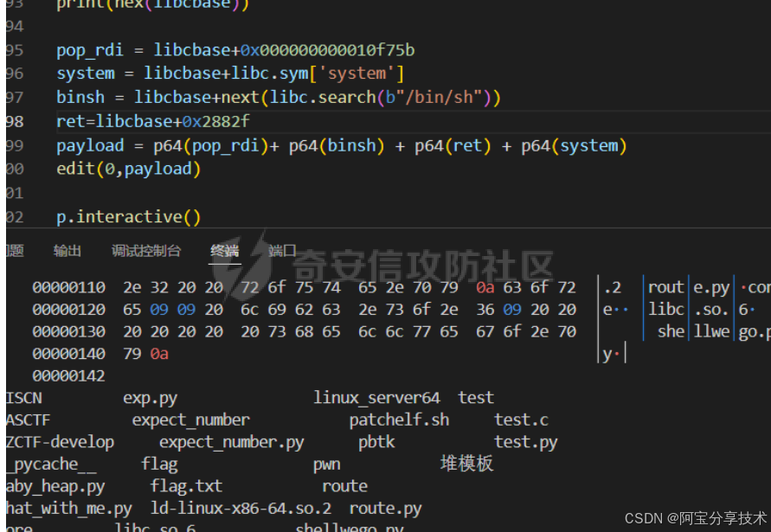Click the libc.search call on line 97
The image size is (771, 532).
click(323, 98)
